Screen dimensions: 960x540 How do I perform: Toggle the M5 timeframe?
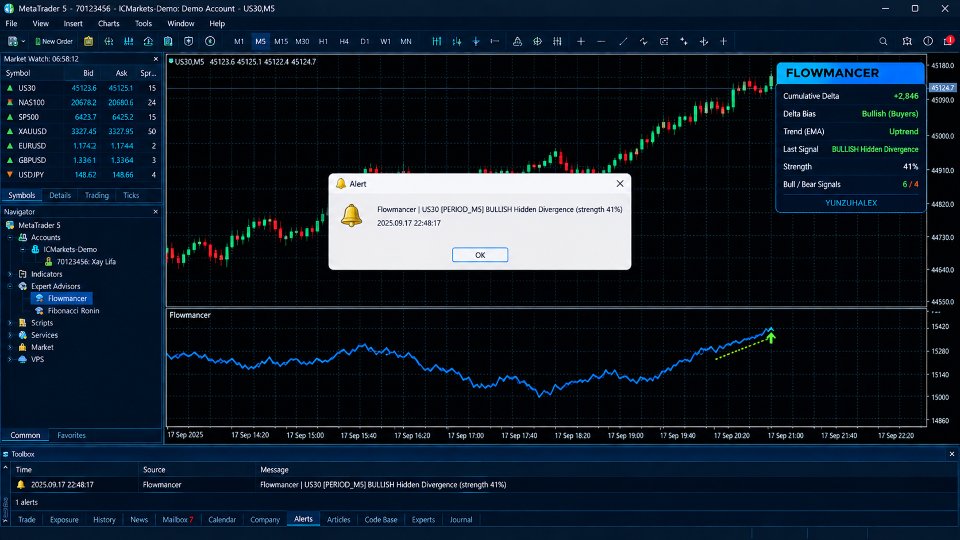click(x=260, y=41)
